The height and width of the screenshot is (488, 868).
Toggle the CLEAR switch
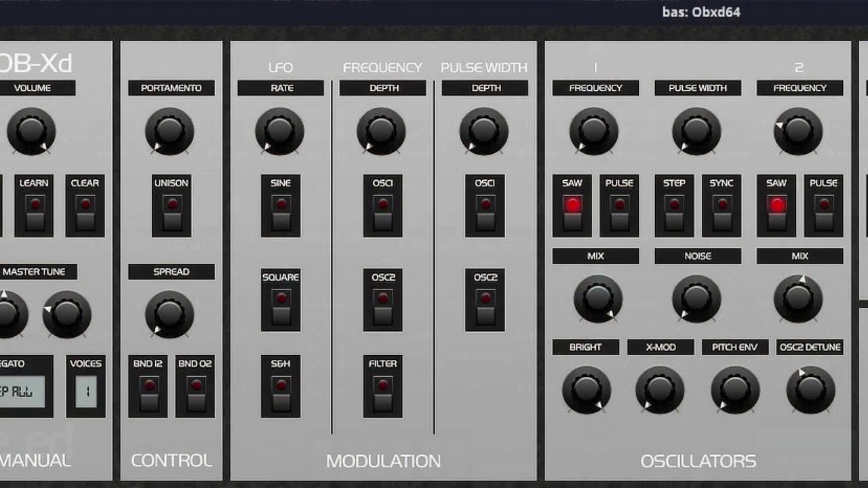[85, 213]
